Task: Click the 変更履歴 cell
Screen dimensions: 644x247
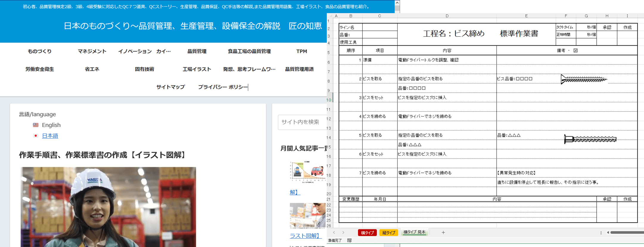Action: (x=351, y=199)
